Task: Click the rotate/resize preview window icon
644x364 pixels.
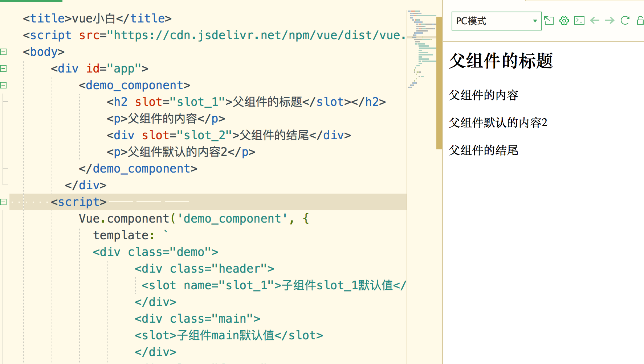Action: click(549, 21)
